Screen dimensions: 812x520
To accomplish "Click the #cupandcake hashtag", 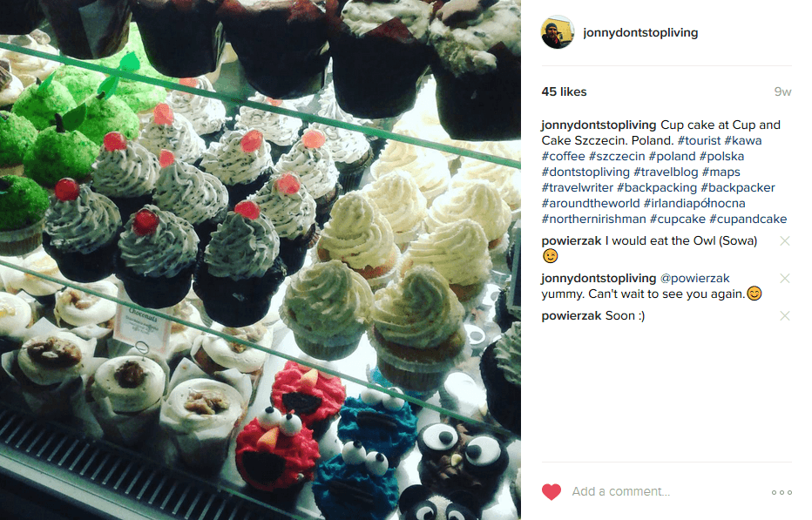I will (748, 219).
